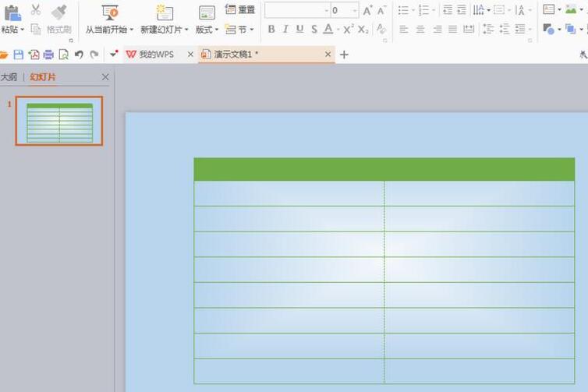
Task: Click the distributed alignment icon
Action: point(469,29)
